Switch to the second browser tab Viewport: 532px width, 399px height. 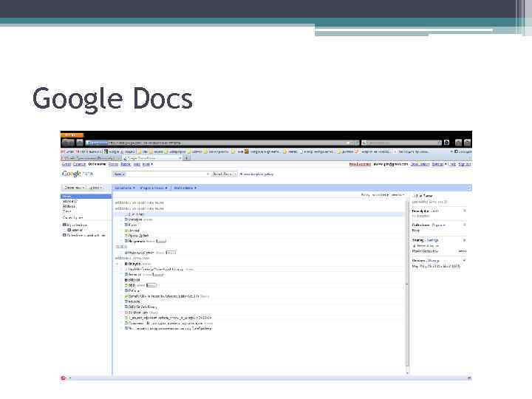152,158
